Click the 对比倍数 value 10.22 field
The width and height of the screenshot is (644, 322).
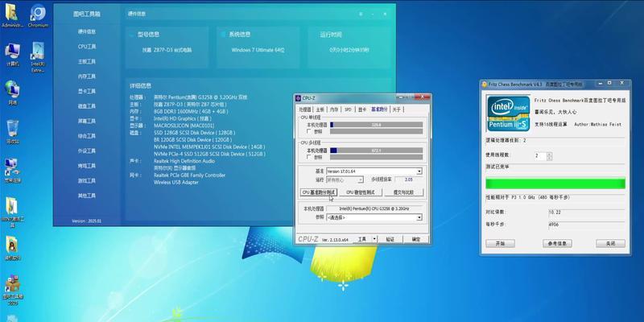(587, 212)
